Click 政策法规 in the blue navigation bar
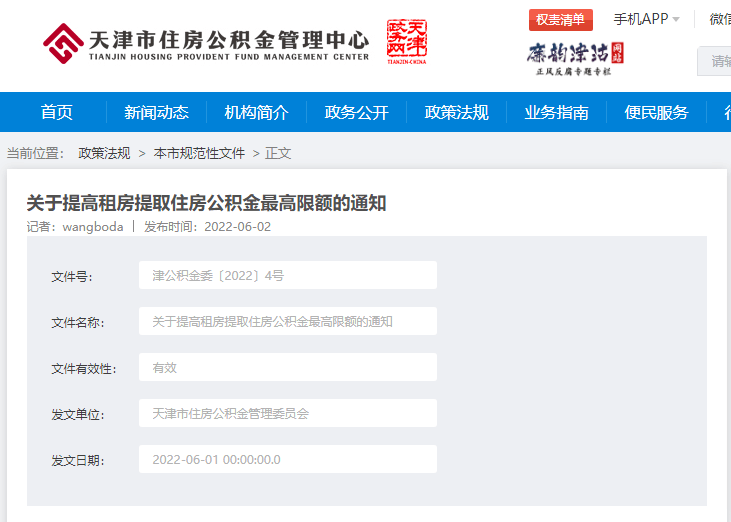731x522 pixels. click(456, 112)
